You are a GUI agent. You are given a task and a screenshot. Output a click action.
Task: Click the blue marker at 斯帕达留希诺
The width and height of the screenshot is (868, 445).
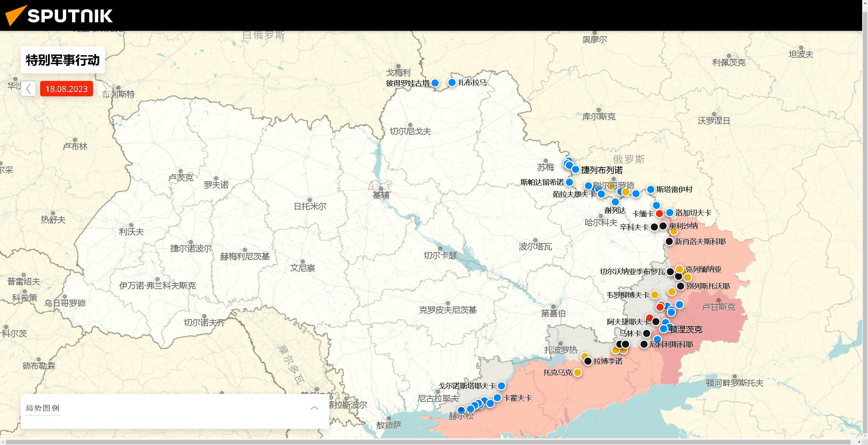pos(569,182)
